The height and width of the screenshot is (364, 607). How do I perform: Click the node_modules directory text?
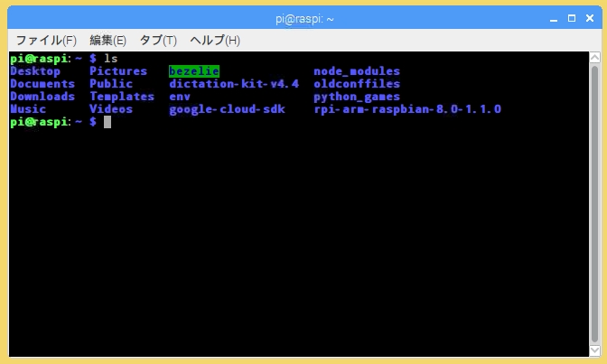[x=357, y=71]
